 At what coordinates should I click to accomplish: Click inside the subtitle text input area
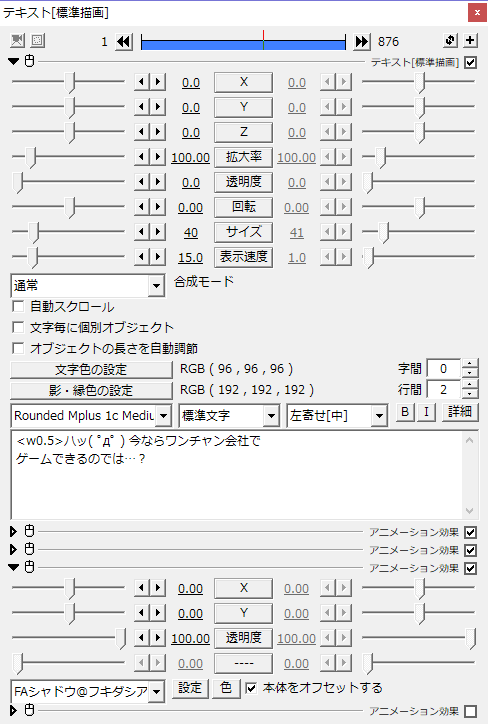tap(238, 476)
